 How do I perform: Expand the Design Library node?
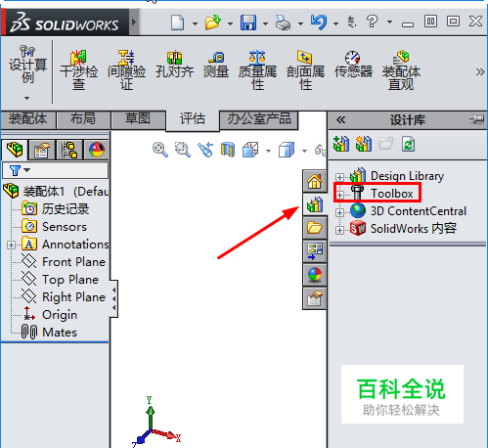(339, 177)
